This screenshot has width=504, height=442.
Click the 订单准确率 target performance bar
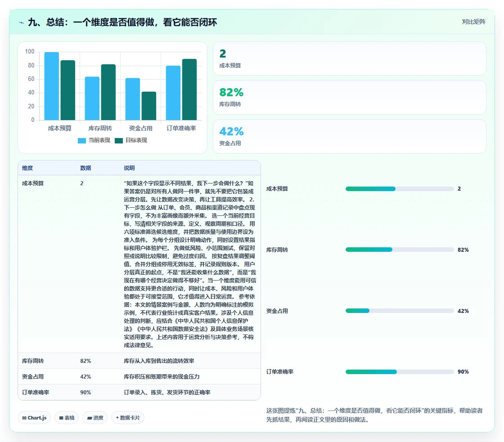pos(189,89)
